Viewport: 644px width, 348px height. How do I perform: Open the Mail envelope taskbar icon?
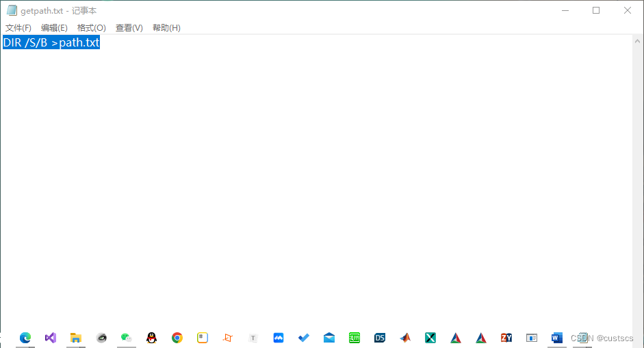pyautogui.click(x=329, y=338)
